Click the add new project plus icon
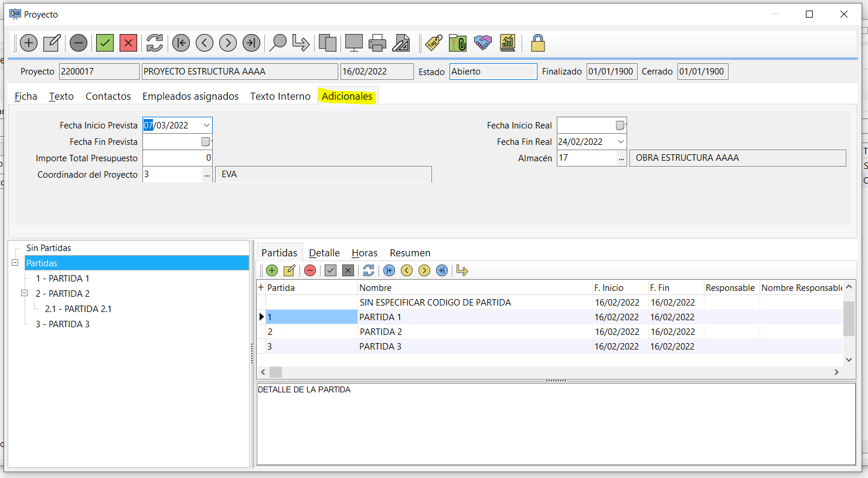Screen dimensions: 868x478 coord(29,43)
